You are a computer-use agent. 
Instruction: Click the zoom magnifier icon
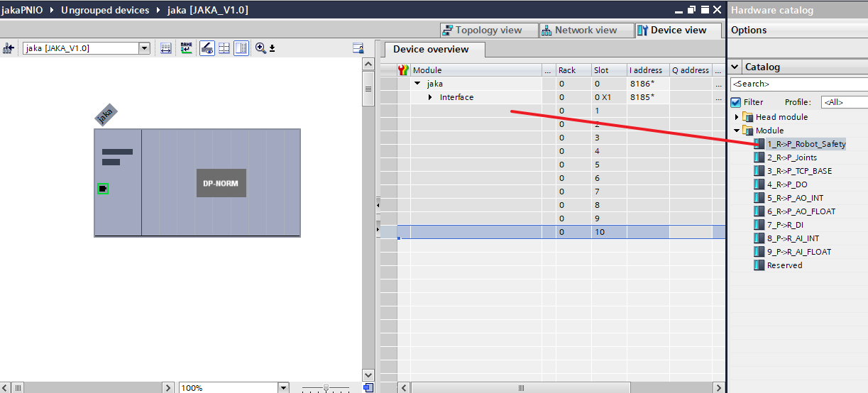point(260,48)
